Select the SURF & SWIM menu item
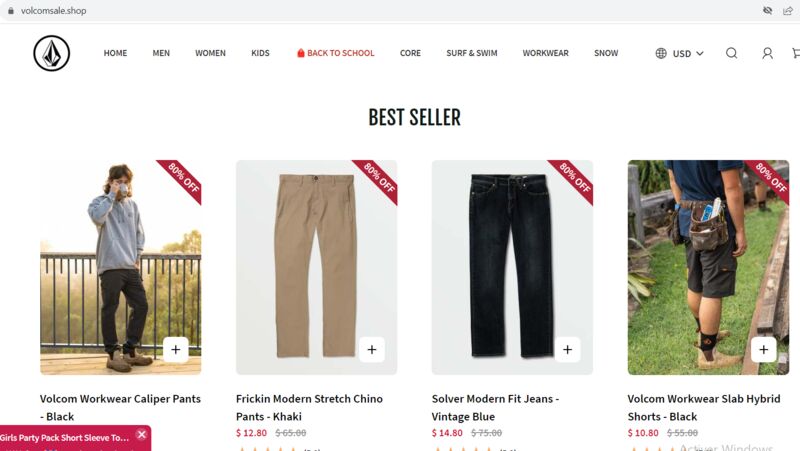The height and width of the screenshot is (451, 800). point(471,53)
